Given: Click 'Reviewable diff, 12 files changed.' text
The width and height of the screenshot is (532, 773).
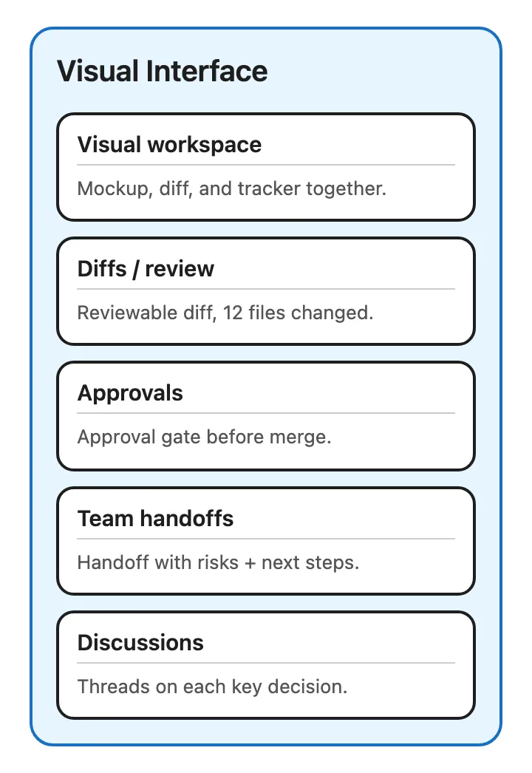Looking at the screenshot, I should coord(225,313).
